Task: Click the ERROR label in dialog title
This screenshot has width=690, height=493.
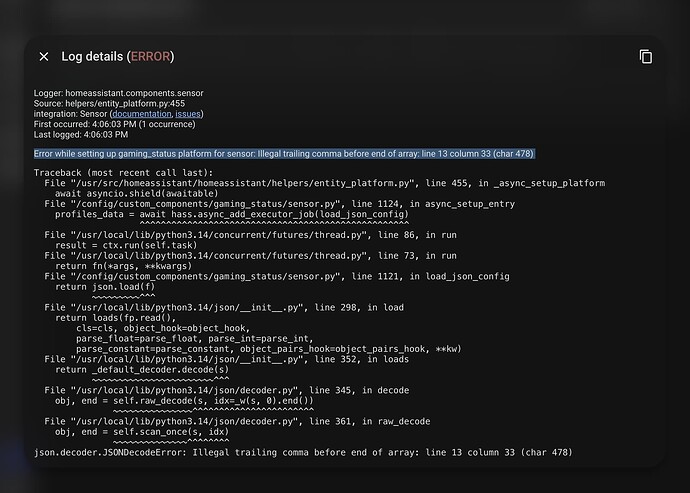Action: [150, 56]
